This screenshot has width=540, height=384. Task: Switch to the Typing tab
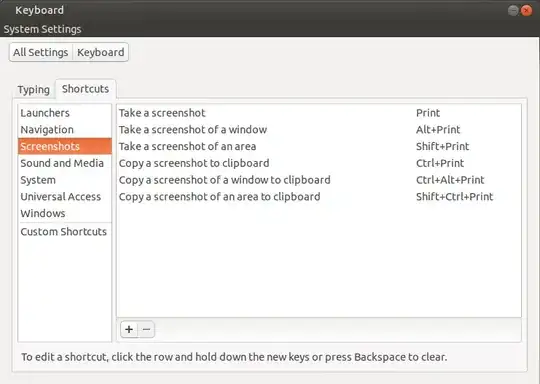[x=34, y=90]
